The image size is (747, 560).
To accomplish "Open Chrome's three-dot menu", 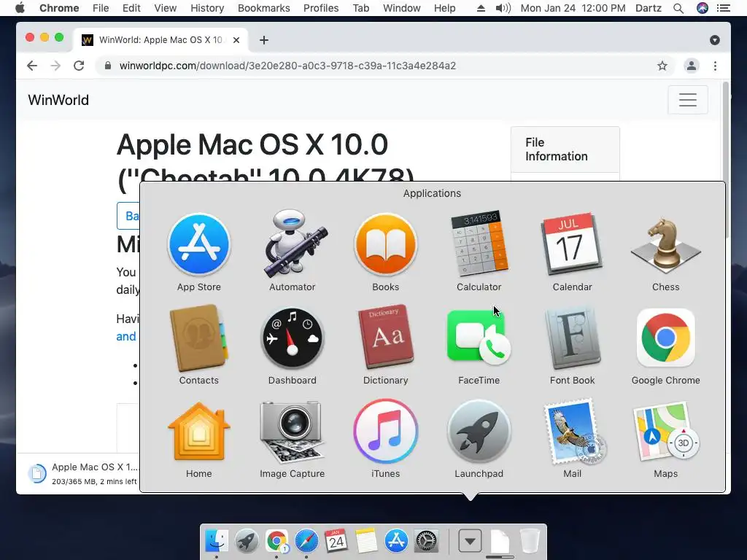I will point(715,66).
